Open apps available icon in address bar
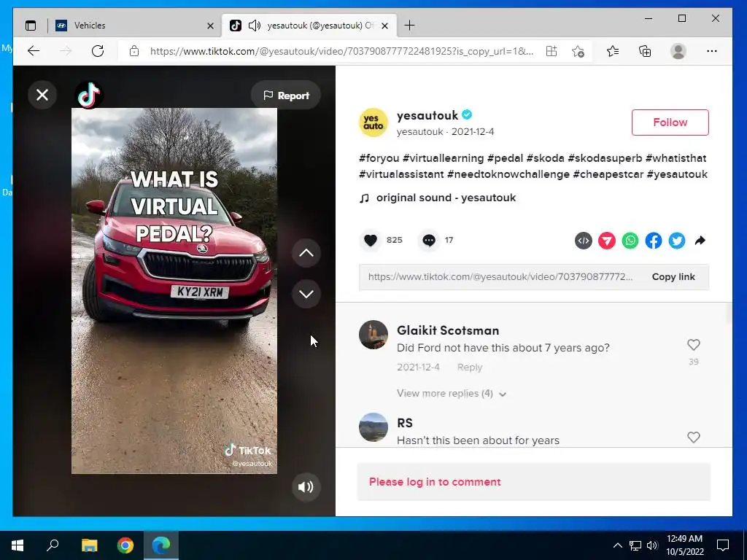This screenshot has width=747, height=560. pyautogui.click(x=551, y=51)
